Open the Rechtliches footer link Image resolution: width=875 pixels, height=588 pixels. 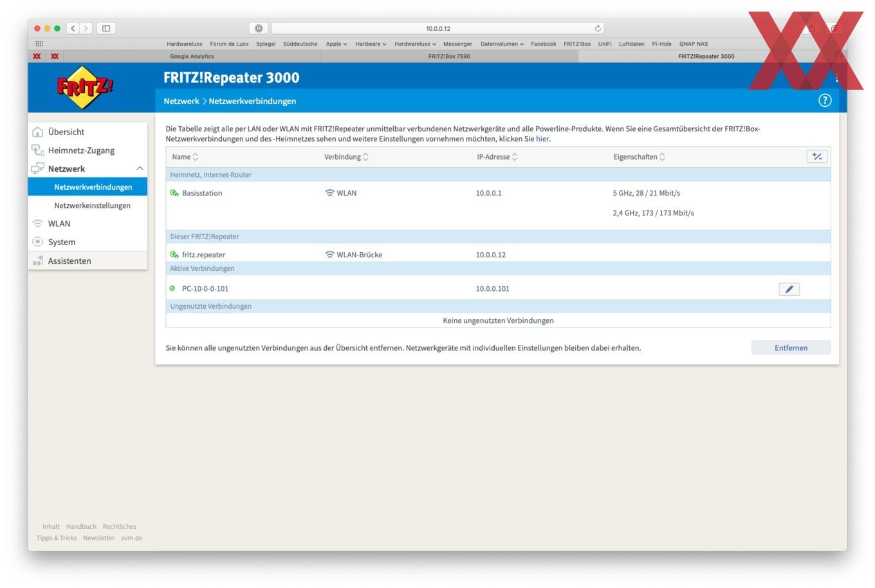click(x=120, y=526)
